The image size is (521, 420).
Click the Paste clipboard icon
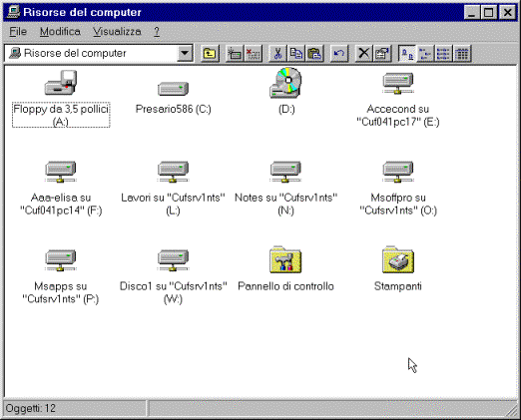click(x=314, y=53)
